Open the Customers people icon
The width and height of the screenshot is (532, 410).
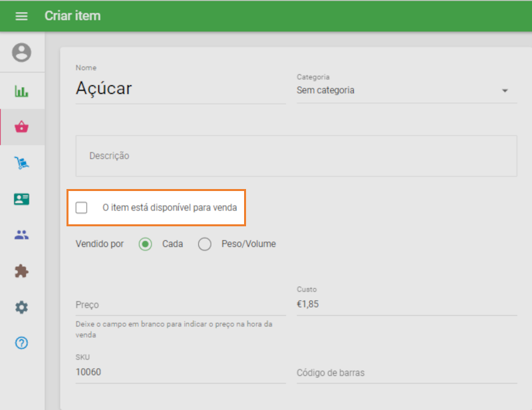(x=21, y=235)
